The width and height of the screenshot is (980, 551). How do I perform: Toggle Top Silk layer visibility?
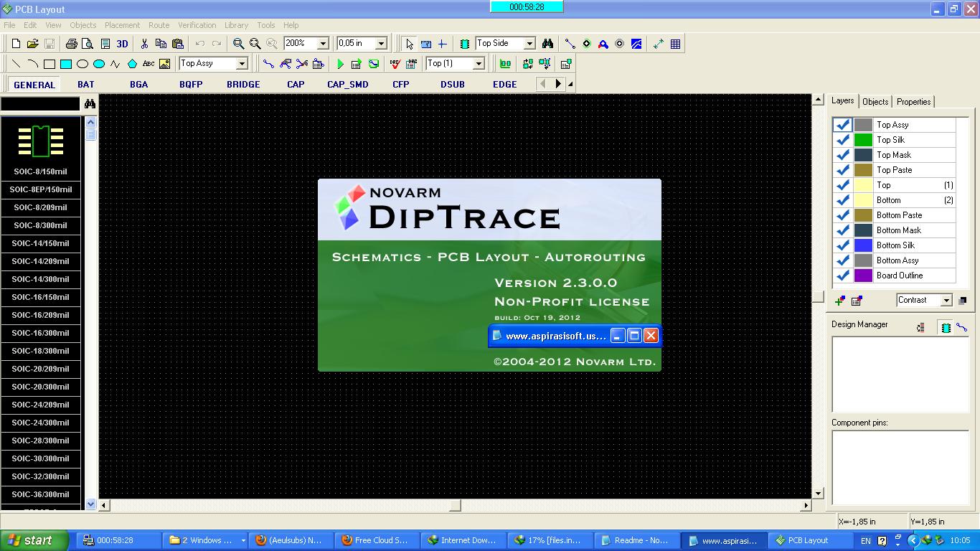(x=843, y=140)
